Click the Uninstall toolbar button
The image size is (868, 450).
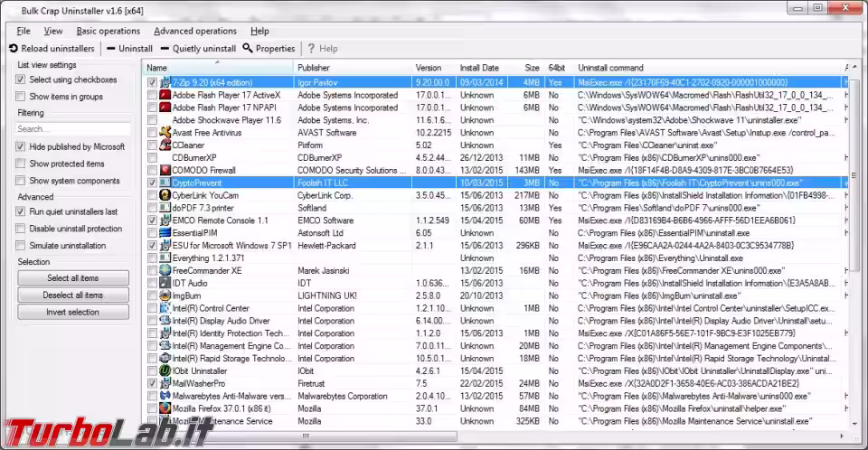[129, 49]
